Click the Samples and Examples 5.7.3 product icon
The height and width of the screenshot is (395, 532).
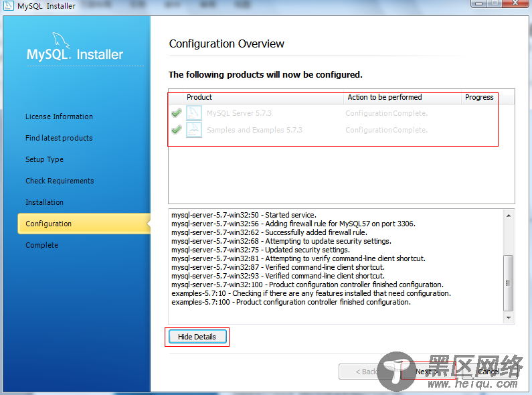click(194, 130)
